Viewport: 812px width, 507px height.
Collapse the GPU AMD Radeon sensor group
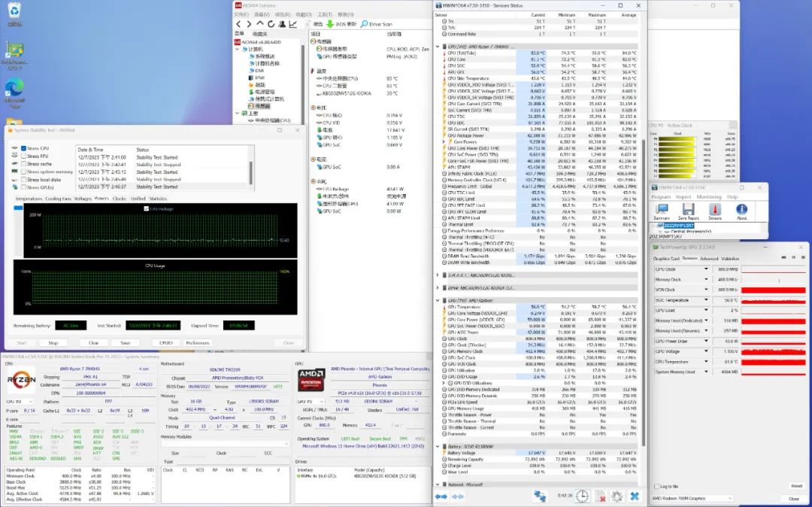pos(438,300)
